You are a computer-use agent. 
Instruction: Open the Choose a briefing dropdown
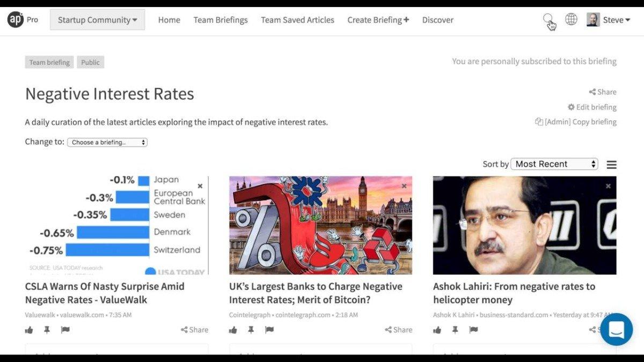coord(107,142)
